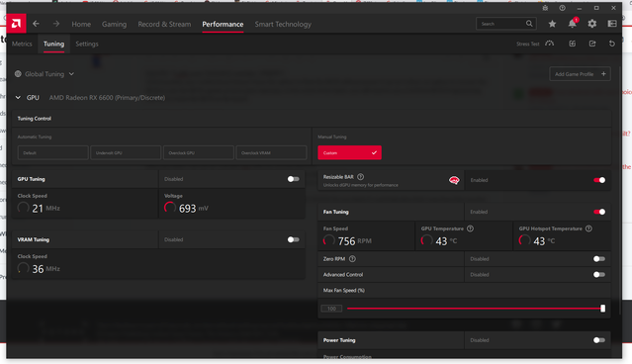Image resolution: width=632 pixels, height=364 pixels.
Task: Click the AMD logo home icon
Action: click(16, 24)
